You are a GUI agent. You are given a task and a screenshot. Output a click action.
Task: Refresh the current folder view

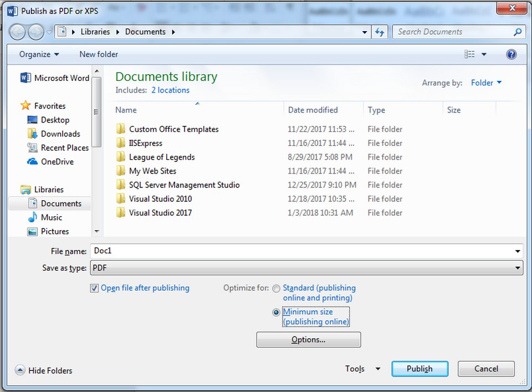pyautogui.click(x=380, y=32)
